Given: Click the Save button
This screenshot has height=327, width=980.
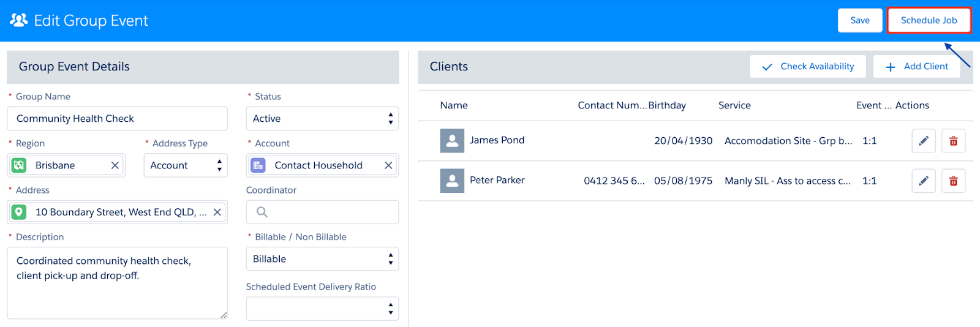Looking at the screenshot, I should 860,20.
